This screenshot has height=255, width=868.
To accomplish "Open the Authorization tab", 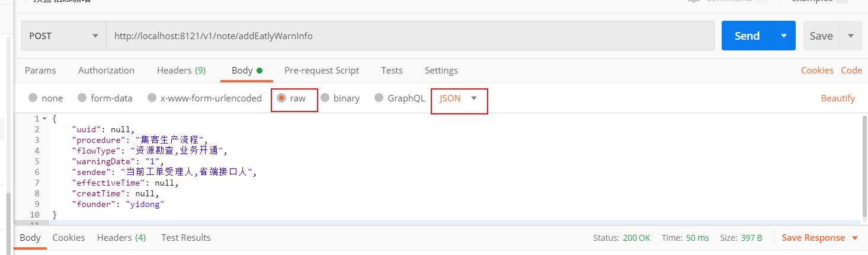I will point(106,70).
